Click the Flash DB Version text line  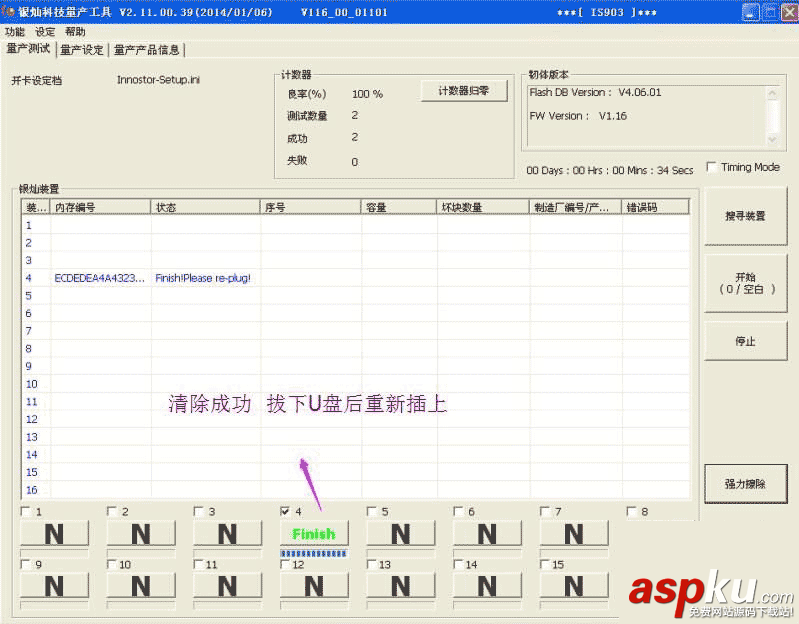[x=595, y=93]
